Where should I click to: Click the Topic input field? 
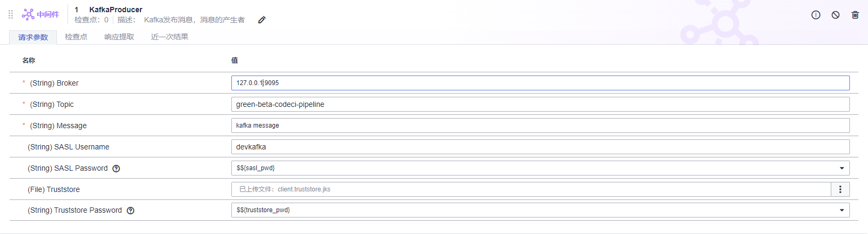pos(540,104)
